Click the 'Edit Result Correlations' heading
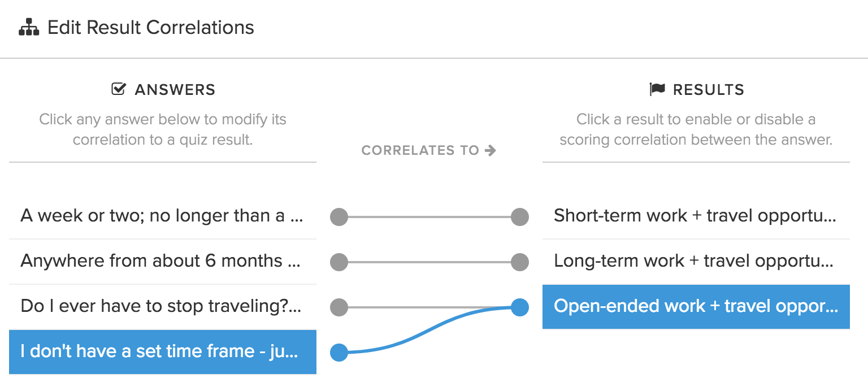 [151, 27]
